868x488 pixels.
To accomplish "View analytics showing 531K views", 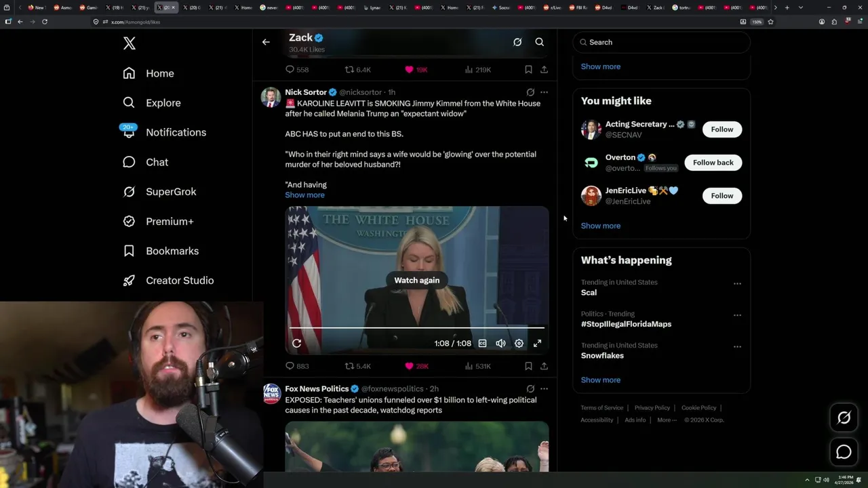I will (x=477, y=366).
